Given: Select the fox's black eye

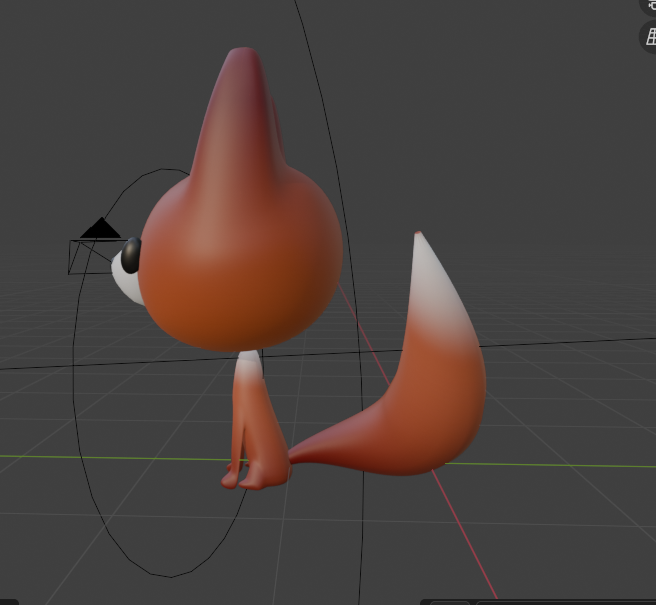Looking at the screenshot, I should click(132, 254).
